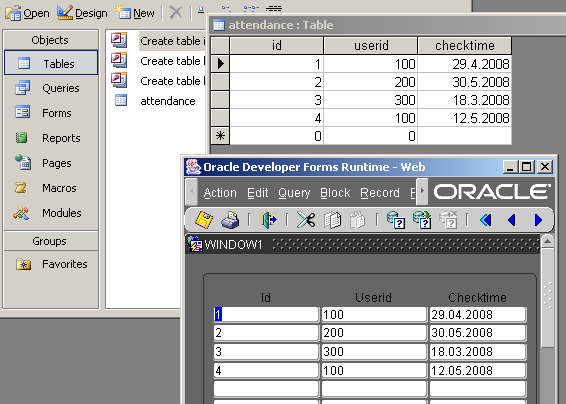Image resolution: width=566 pixels, height=404 pixels.
Task: Click the Execute Query icon
Action: [422, 220]
